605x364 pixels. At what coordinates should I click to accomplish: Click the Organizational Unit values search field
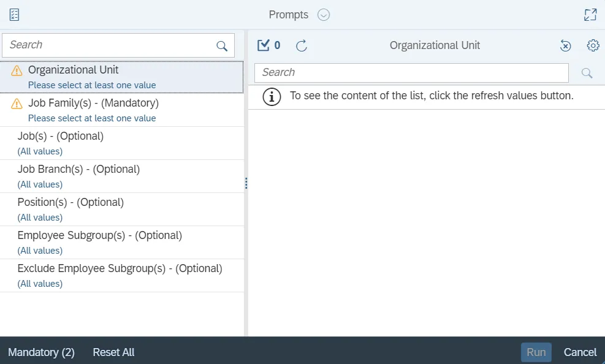click(x=411, y=73)
